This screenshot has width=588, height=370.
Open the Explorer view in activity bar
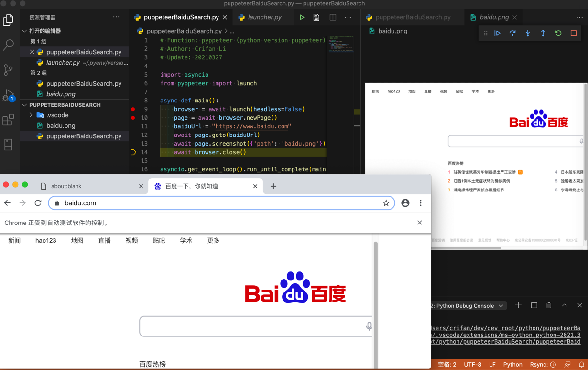8,20
